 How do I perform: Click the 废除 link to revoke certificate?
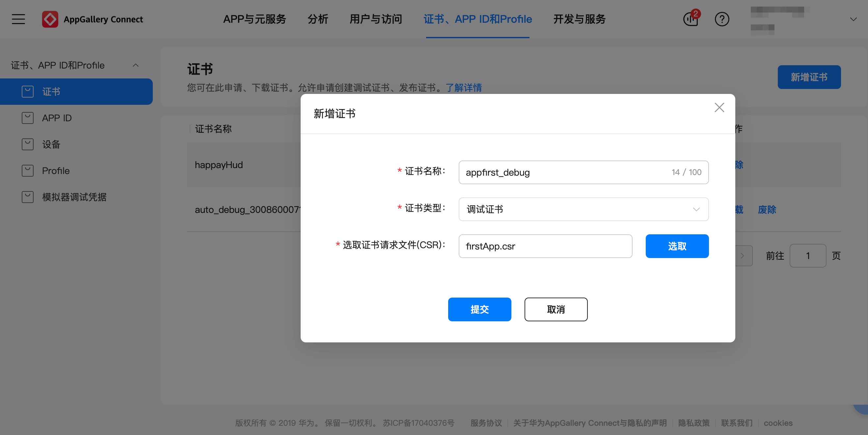767,210
